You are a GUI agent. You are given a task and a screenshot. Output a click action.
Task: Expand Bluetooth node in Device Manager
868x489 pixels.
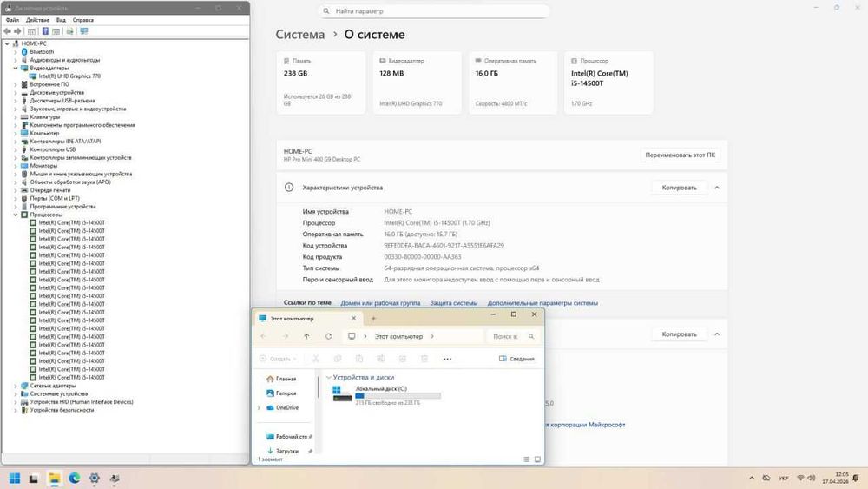pos(16,51)
